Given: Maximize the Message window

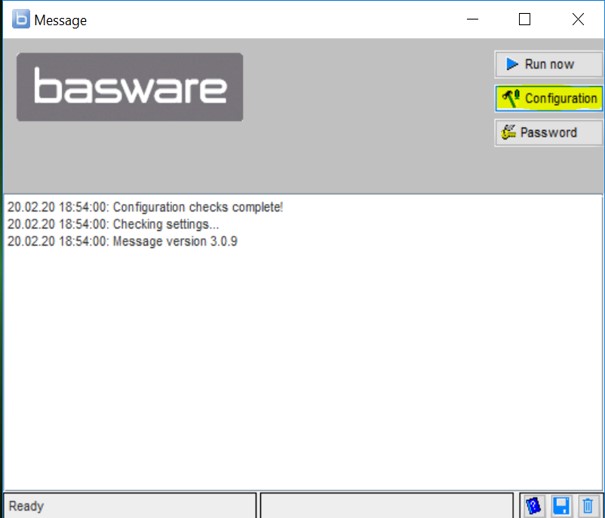Looking at the screenshot, I should pyautogui.click(x=524, y=19).
